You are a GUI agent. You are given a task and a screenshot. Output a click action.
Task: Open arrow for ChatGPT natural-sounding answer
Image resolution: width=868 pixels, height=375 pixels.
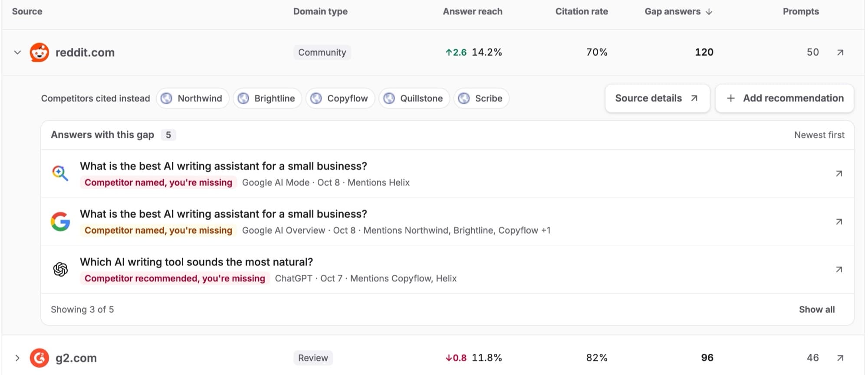click(839, 270)
